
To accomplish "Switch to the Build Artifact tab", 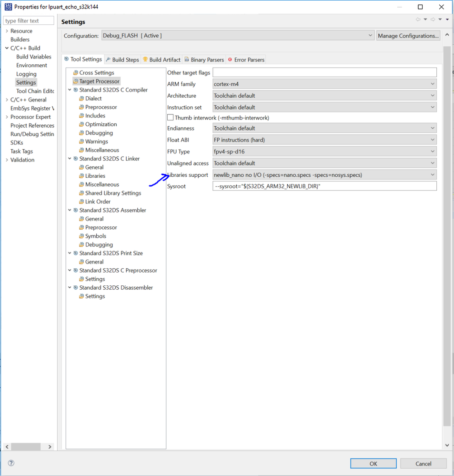I will 162,60.
